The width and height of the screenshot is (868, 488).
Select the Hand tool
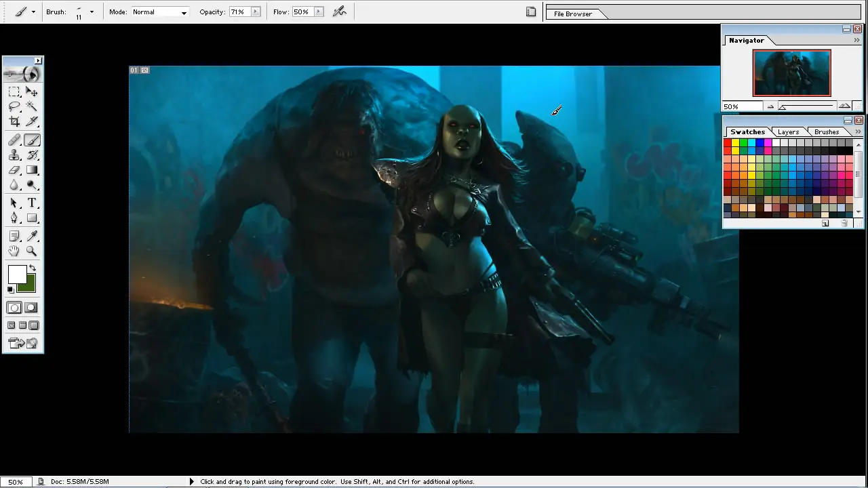(14, 251)
